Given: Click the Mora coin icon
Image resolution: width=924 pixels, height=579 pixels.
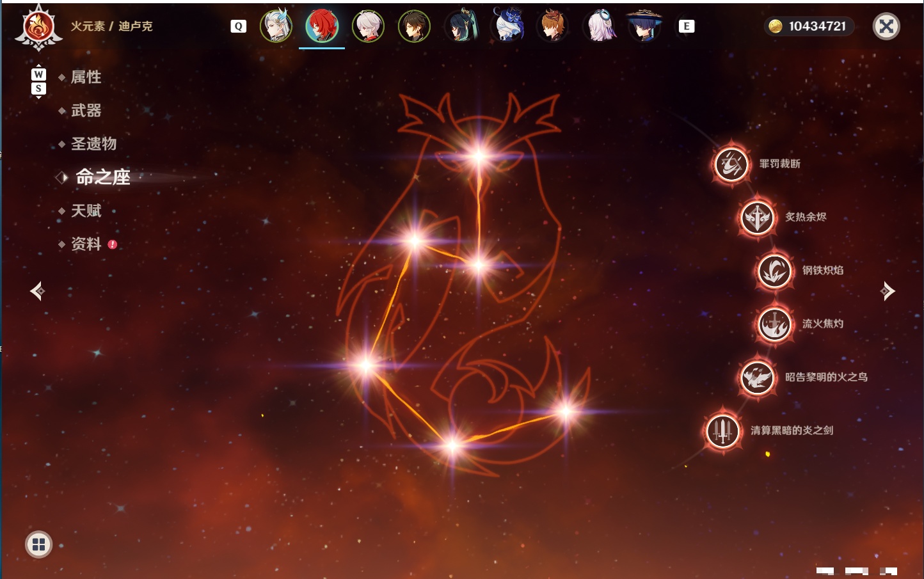Looking at the screenshot, I should pos(776,26).
